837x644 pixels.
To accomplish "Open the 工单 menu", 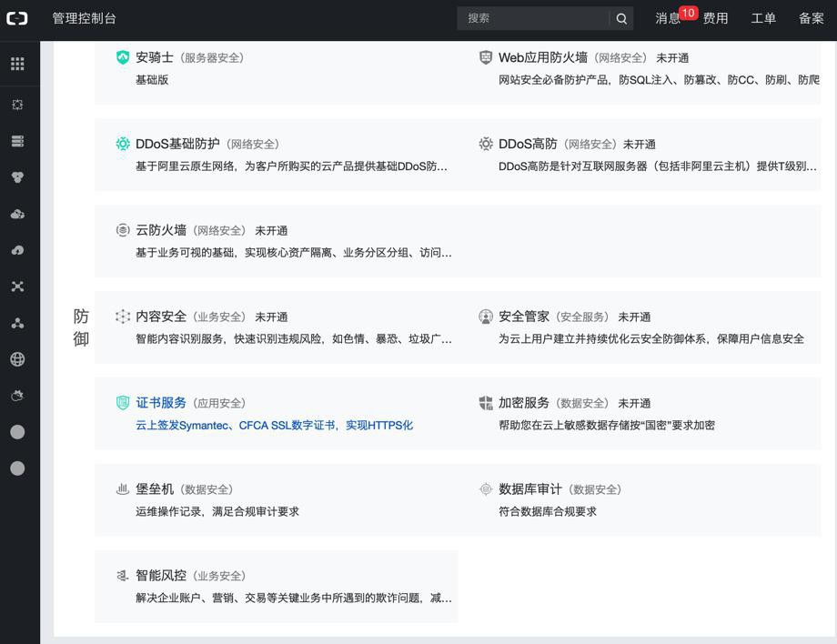I will point(763,19).
